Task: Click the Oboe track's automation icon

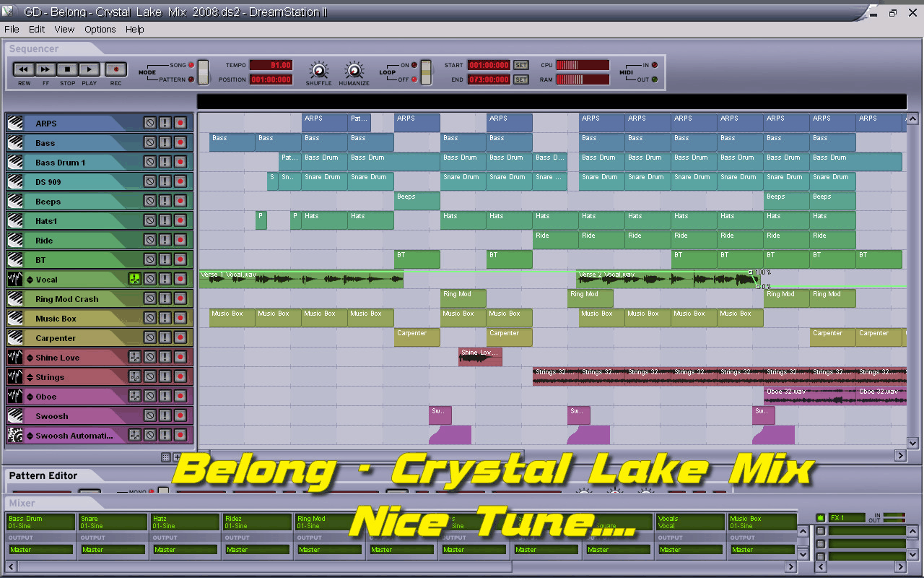Action: coord(135,396)
